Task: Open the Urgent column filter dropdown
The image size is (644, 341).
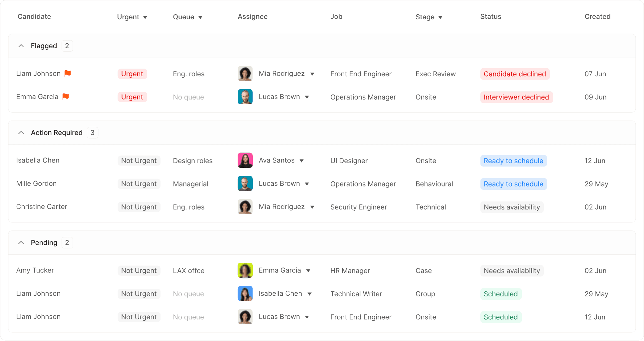Action: pos(145,17)
